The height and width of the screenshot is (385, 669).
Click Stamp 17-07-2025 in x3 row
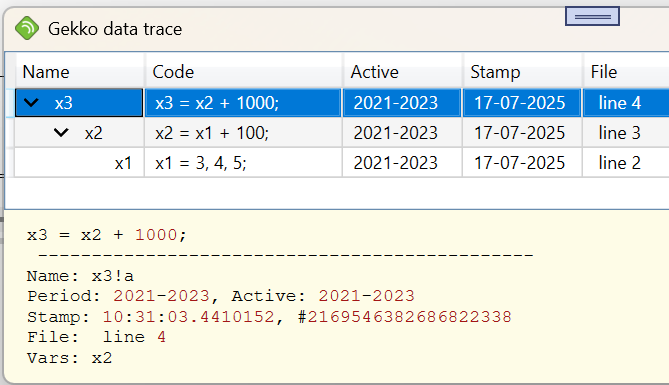click(522, 103)
